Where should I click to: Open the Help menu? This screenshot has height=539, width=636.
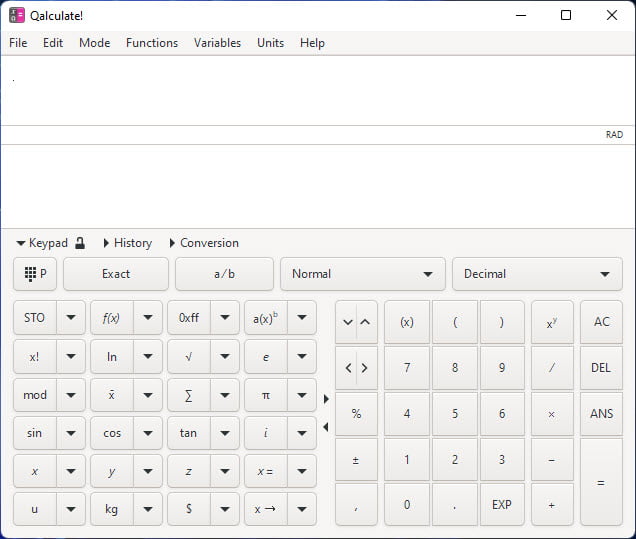(312, 43)
